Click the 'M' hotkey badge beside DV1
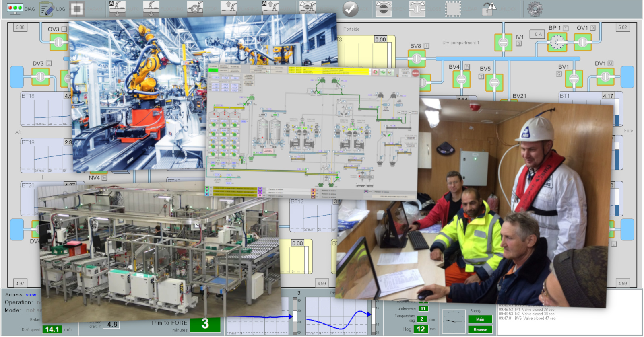The width and height of the screenshot is (644, 337). coord(610,63)
